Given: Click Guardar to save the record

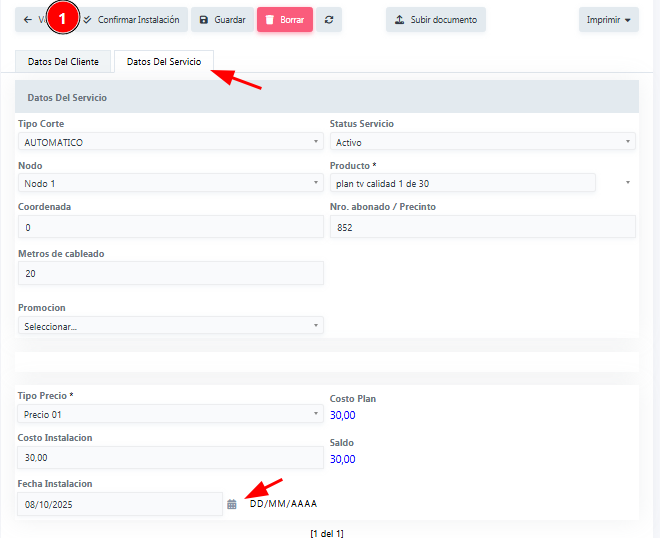Looking at the screenshot, I should click(221, 20).
